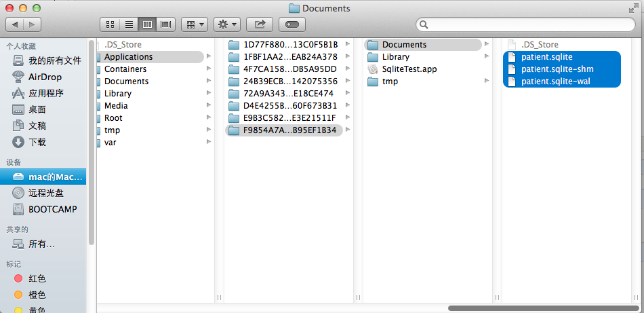Expand the arrow beside third-column tmp

click(x=486, y=81)
